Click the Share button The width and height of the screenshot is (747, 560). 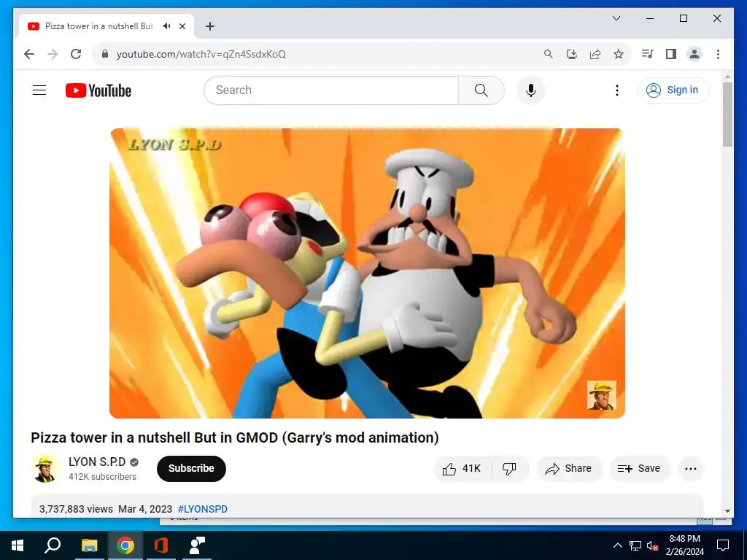click(x=569, y=469)
